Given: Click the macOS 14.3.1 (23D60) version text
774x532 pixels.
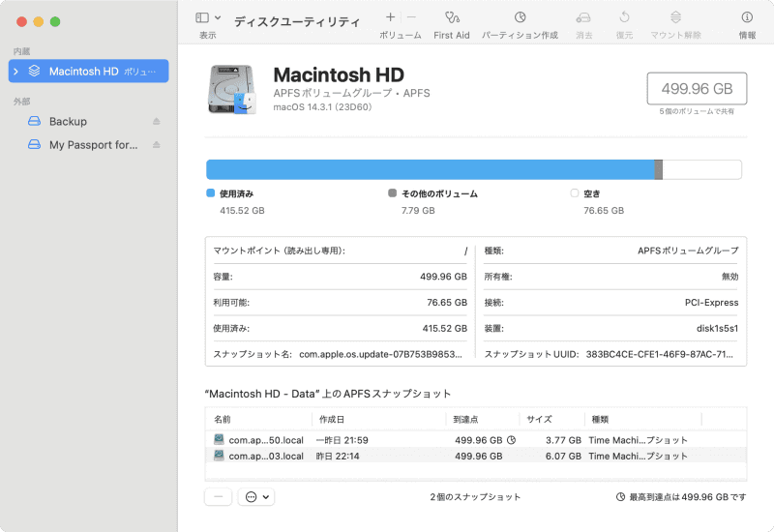Looking at the screenshot, I should pos(322,107).
